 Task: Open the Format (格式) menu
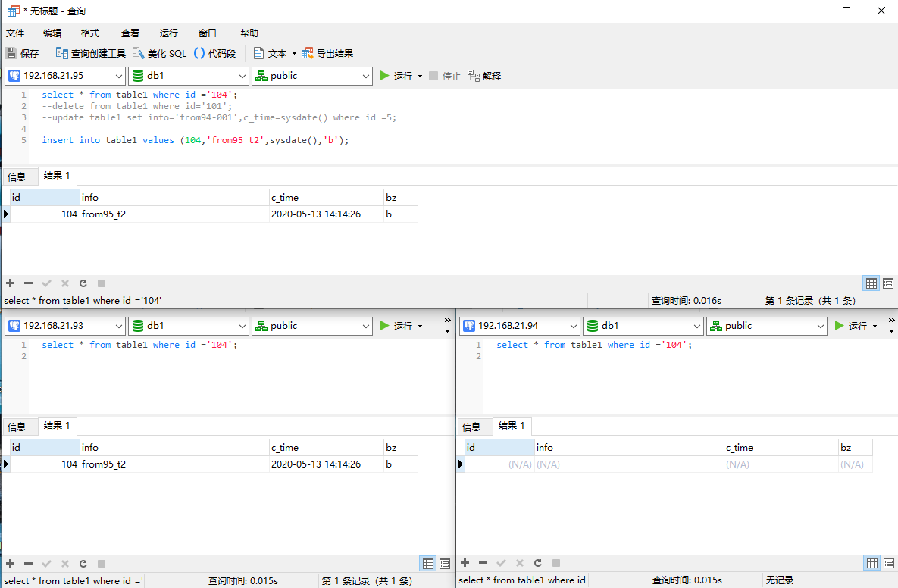point(90,33)
